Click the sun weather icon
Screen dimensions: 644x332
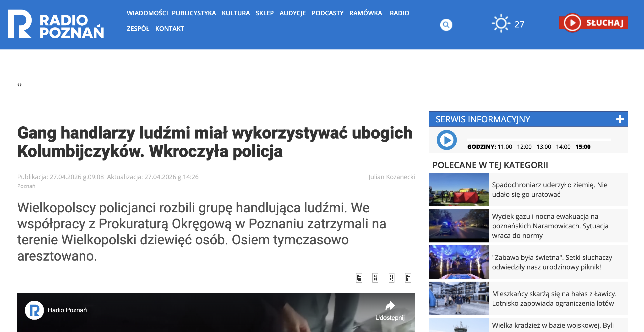tap(501, 24)
